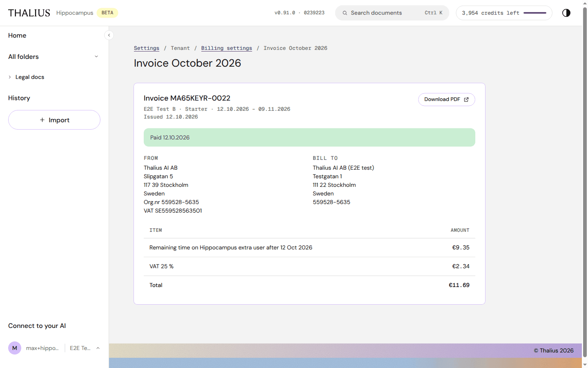Click the €9.35 amount
The width and height of the screenshot is (588, 368).
point(461,248)
